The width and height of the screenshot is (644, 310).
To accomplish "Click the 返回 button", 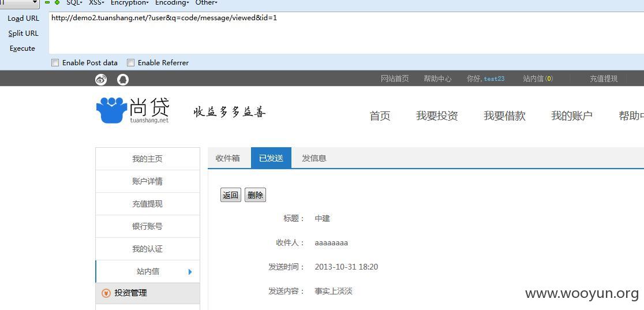I will coord(231,195).
